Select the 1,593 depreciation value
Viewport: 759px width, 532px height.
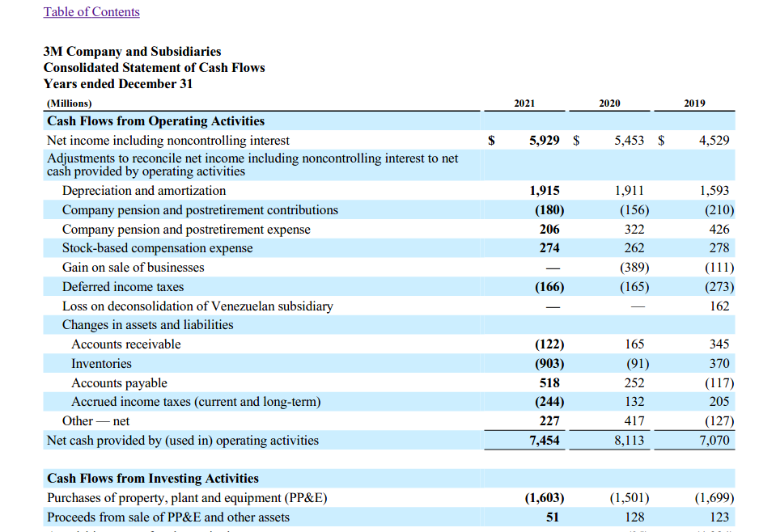point(714,191)
